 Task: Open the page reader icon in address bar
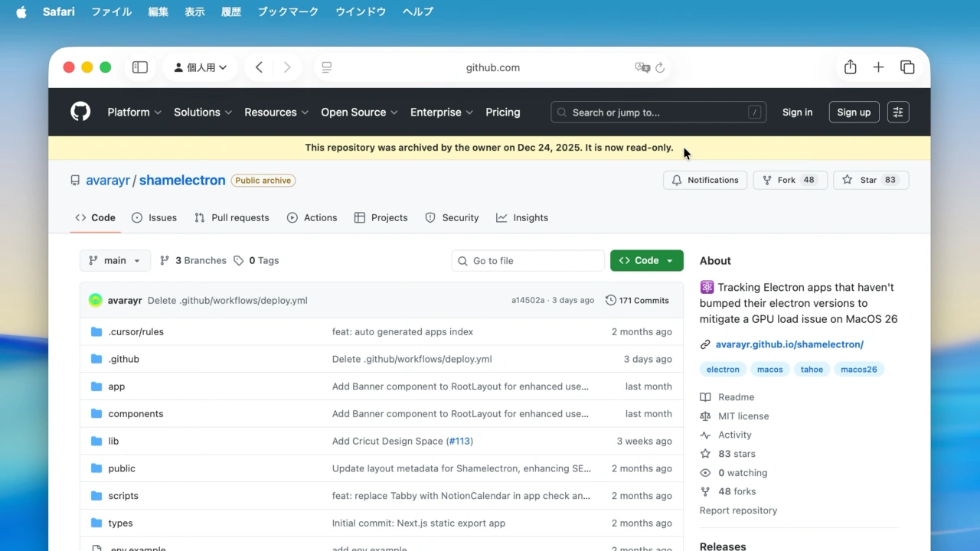click(327, 67)
